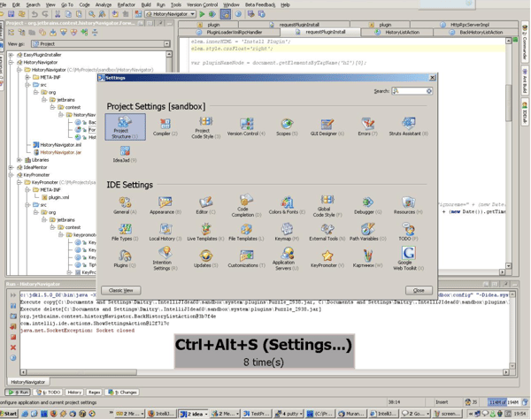Open Path Variables settings

click(x=368, y=233)
